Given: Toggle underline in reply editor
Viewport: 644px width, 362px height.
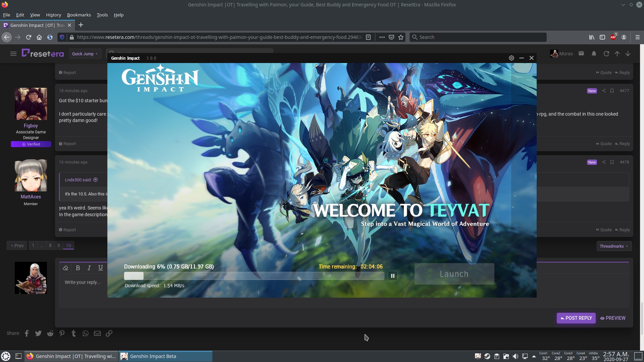Looking at the screenshot, I should click(100, 268).
